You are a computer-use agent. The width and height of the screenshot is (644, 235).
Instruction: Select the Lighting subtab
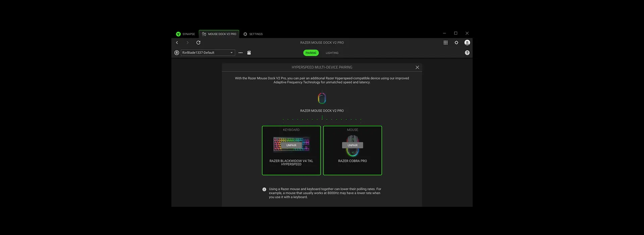tap(332, 53)
